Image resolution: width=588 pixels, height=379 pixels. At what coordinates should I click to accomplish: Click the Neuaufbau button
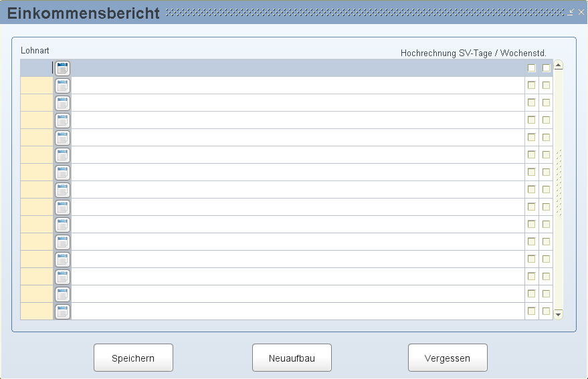pos(292,358)
